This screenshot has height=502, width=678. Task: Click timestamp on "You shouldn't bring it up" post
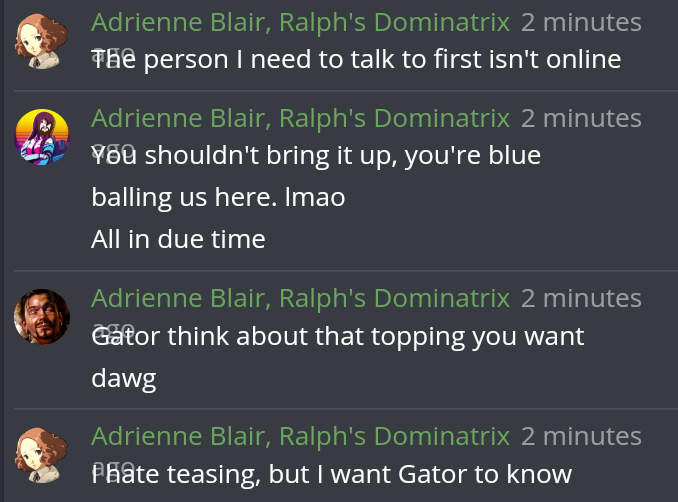pyautogui.click(x=581, y=118)
